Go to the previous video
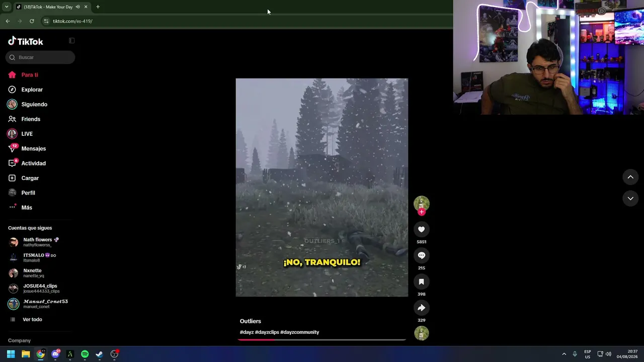 [630, 177]
